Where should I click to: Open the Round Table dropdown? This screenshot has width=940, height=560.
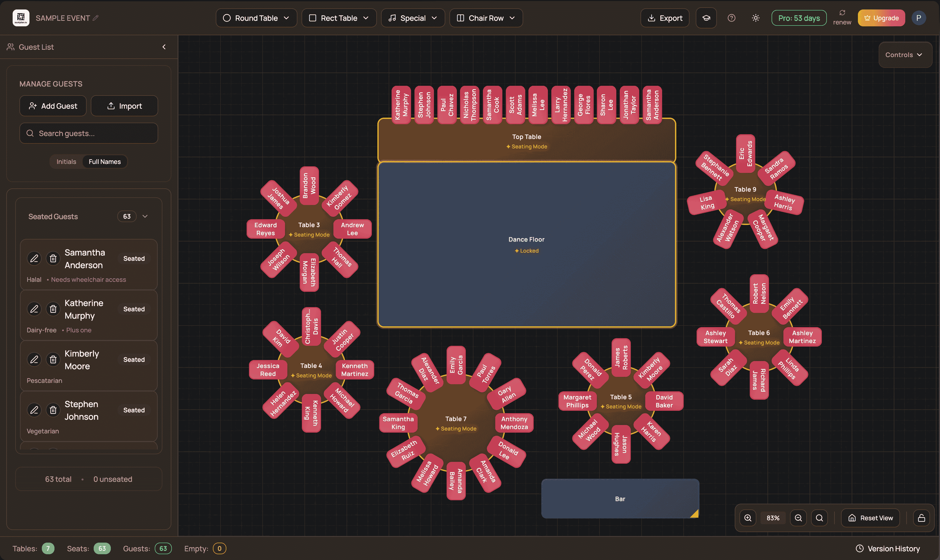[256, 18]
